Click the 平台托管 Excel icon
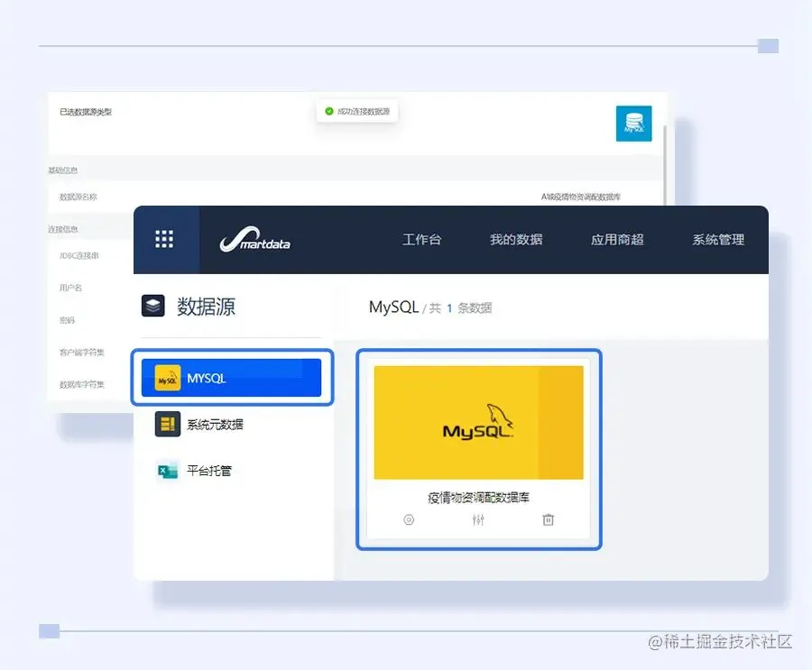The width and height of the screenshot is (812, 670). pos(168,471)
